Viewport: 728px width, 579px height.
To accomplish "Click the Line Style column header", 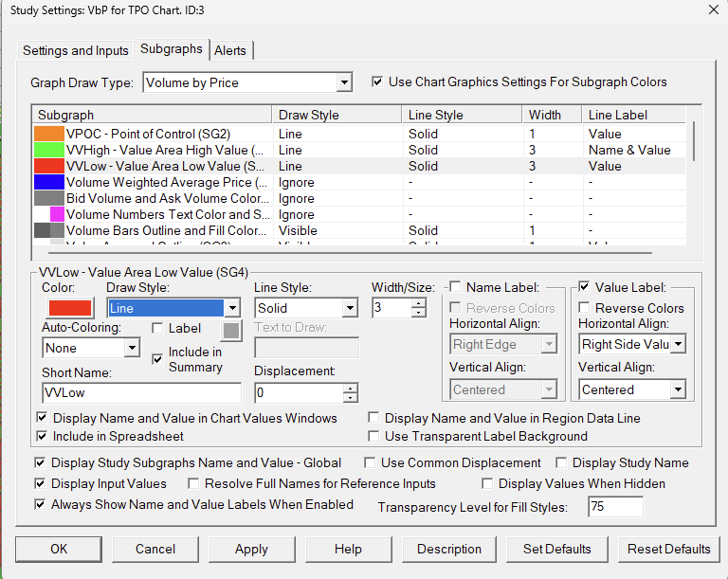I will [462, 115].
